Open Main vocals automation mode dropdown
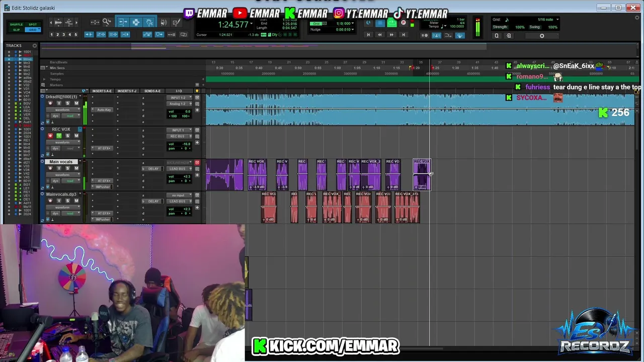This screenshot has width=644, height=362. pyautogui.click(x=70, y=181)
